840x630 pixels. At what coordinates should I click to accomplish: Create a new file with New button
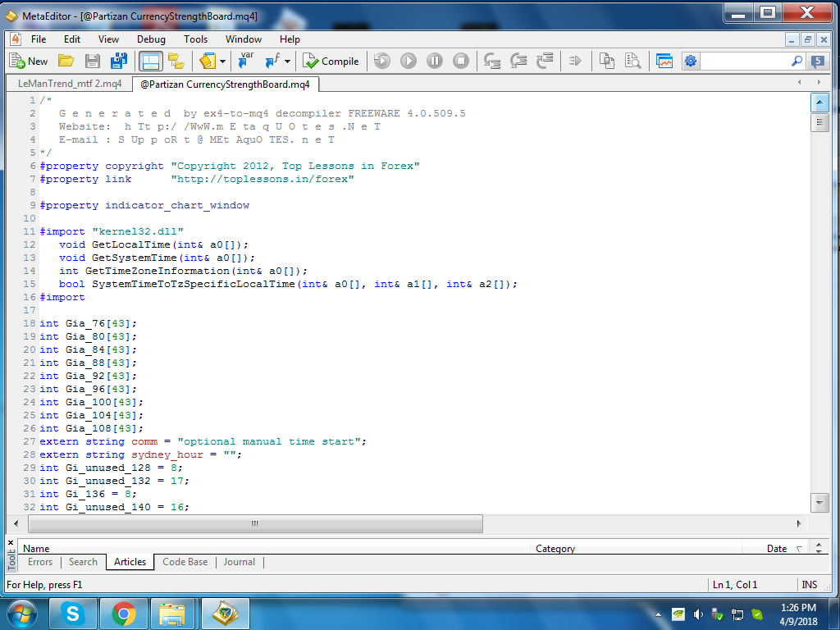click(29, 61)
